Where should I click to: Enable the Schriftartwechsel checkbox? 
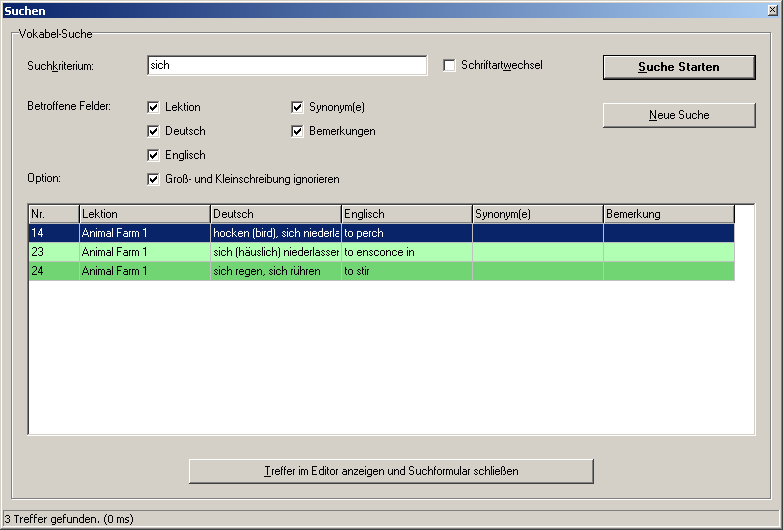point(450,66)
